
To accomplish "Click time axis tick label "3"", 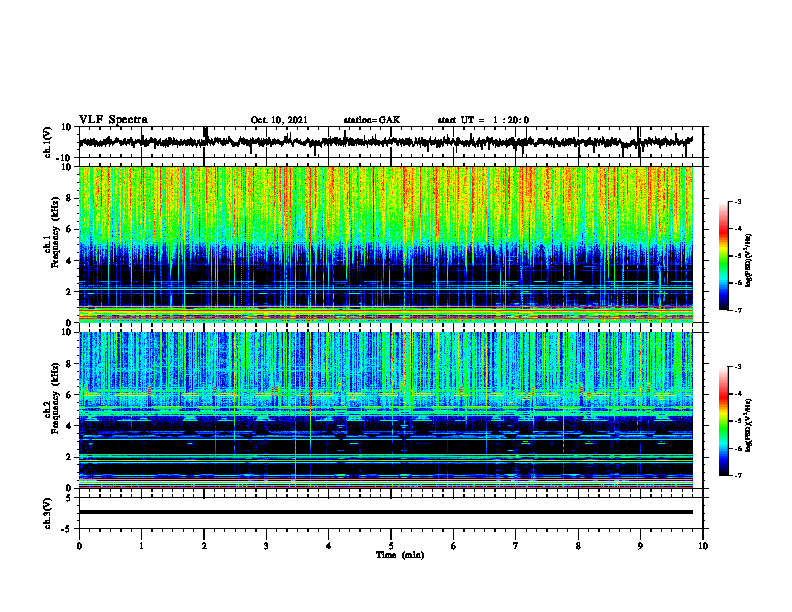I will tap(266, 546).
